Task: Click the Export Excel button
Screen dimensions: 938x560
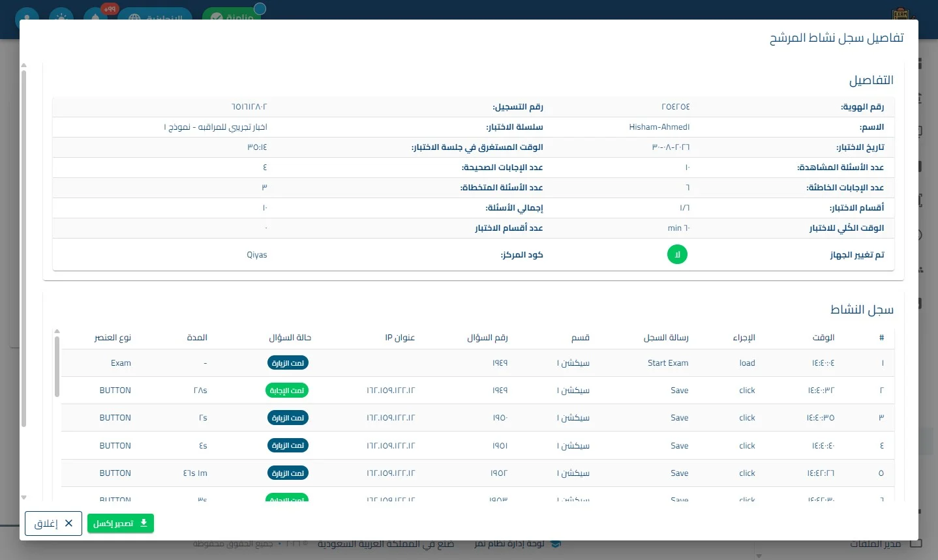Action: (x=121, y=523)
